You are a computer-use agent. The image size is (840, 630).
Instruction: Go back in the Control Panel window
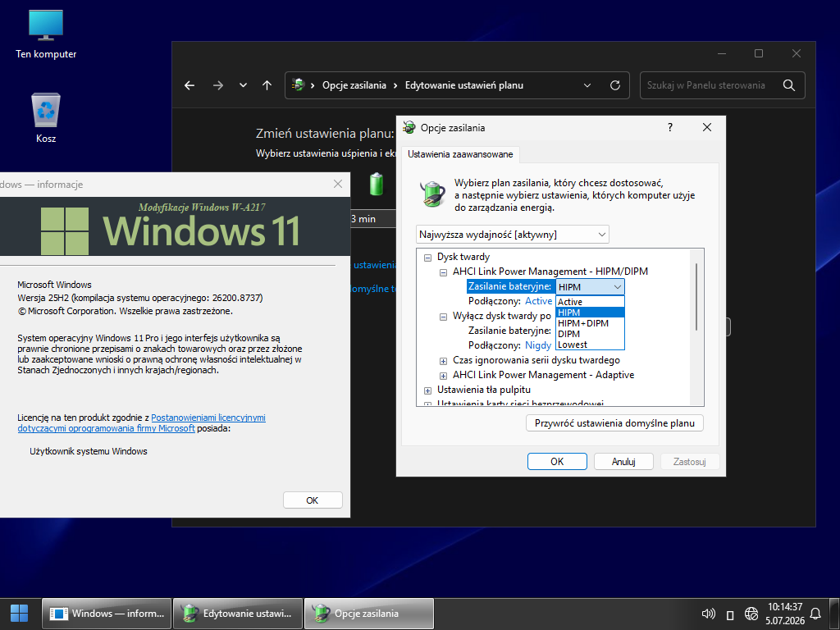(189, 85)
